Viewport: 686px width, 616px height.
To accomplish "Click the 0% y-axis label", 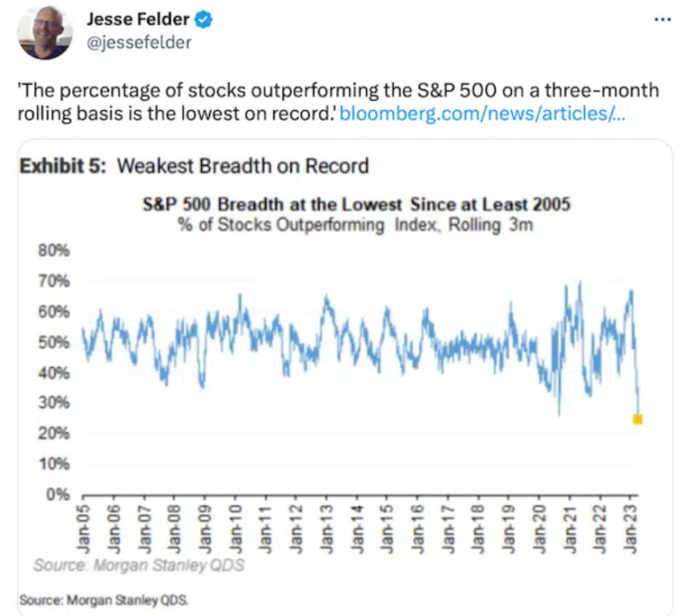I will [x=58, y=495].
